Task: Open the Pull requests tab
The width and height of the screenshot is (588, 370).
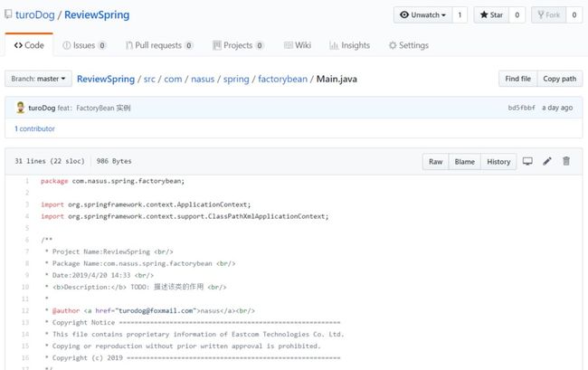Action: (x=159, y=45)
